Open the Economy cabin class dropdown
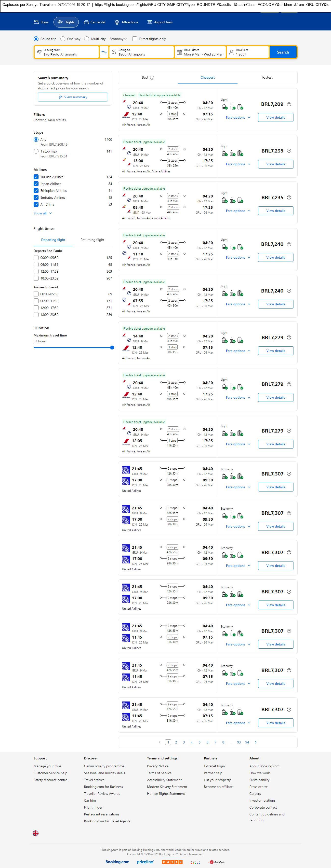The height and width of the screenshot is (868, 331). tap(118, 39)
